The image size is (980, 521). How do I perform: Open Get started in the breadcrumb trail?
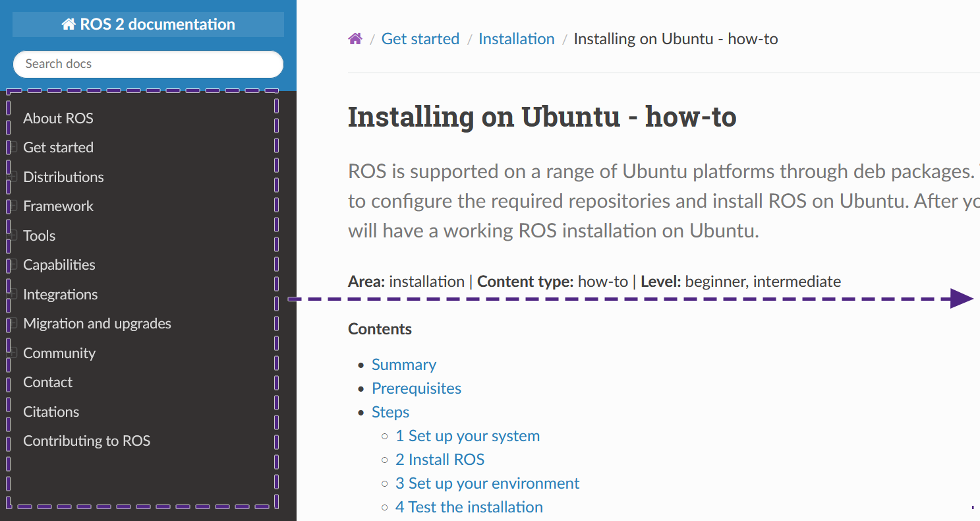click(x=420, y=39)
